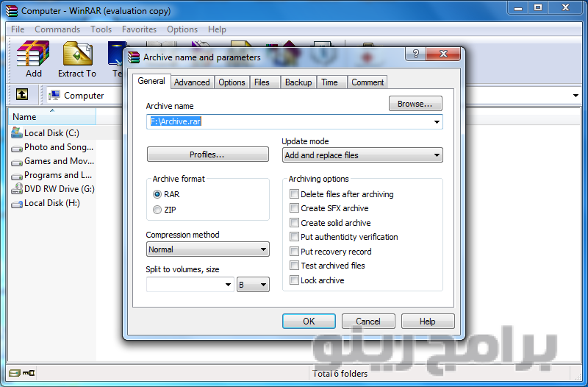This screenshot has width=588, height=387.
Task: Click the Cancel button
Action: point(368,322)
